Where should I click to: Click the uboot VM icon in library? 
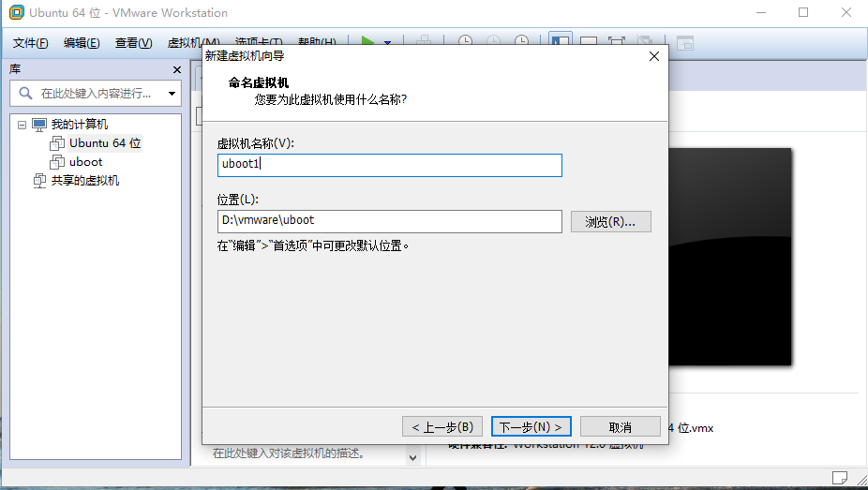coord(57,162)
